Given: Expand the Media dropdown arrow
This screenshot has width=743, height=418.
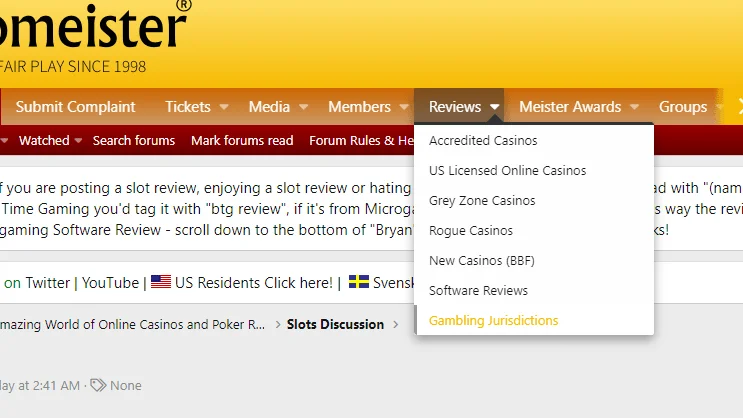Looking at the screenshot, I should coord(304,107).
